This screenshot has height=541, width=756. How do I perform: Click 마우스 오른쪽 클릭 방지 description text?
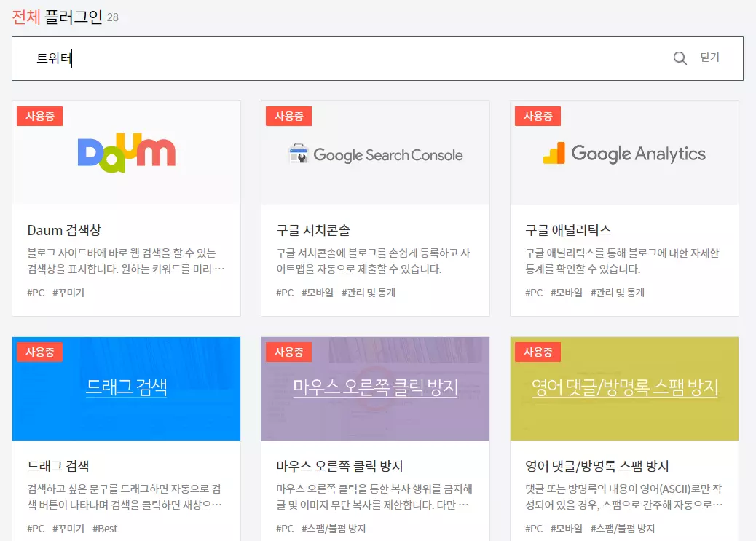[x=374, y=497]
